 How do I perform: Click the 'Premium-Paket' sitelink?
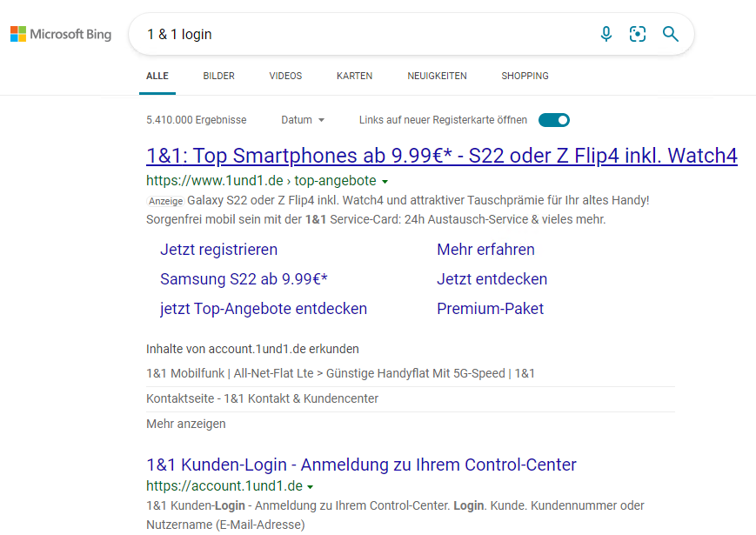[491, 309]
